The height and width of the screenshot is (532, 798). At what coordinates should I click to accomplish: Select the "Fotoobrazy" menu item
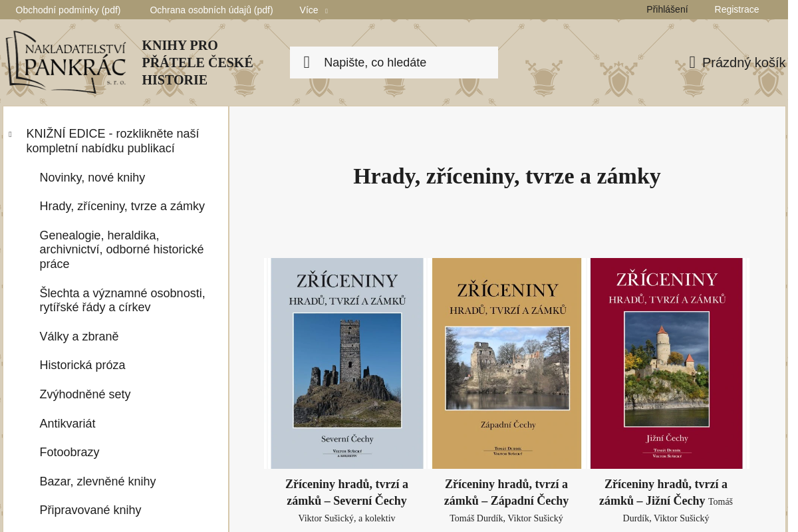pos(69,452)
